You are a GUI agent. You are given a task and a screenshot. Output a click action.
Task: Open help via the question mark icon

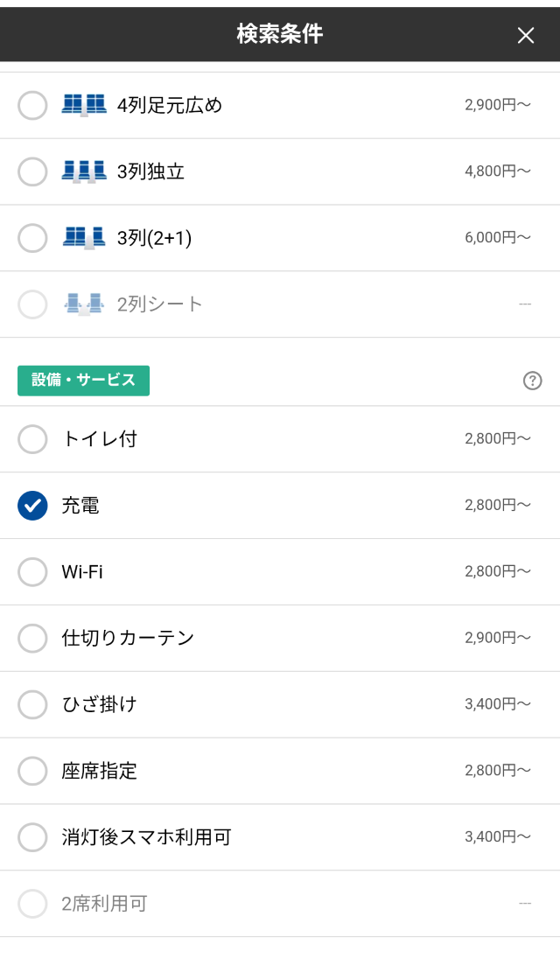point(535,381)
